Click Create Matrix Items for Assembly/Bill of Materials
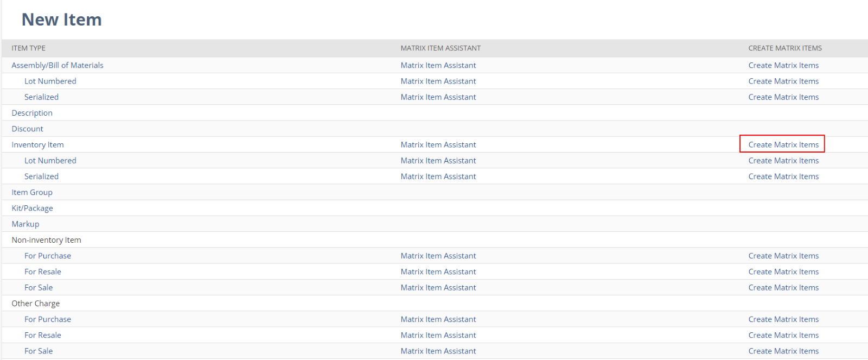Screen dimensions: 868x360 [x=783, y=65]
